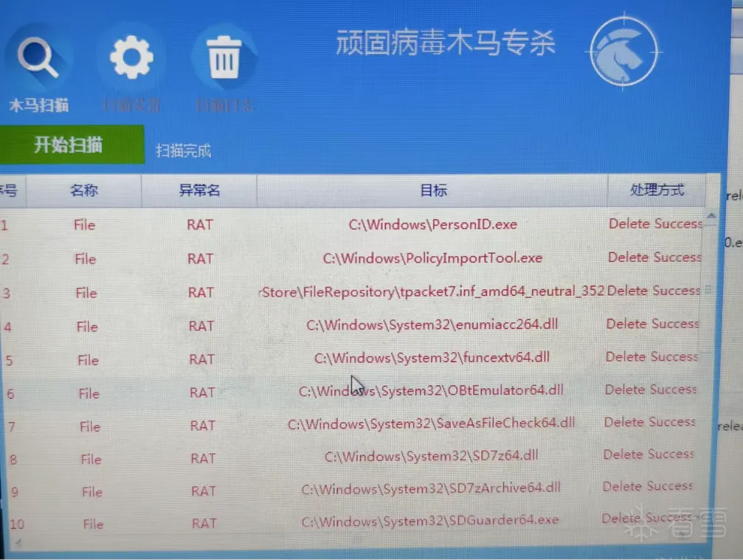
Task: Click Delete Success next to enumiacc264.dll
Action: (652, 324)
